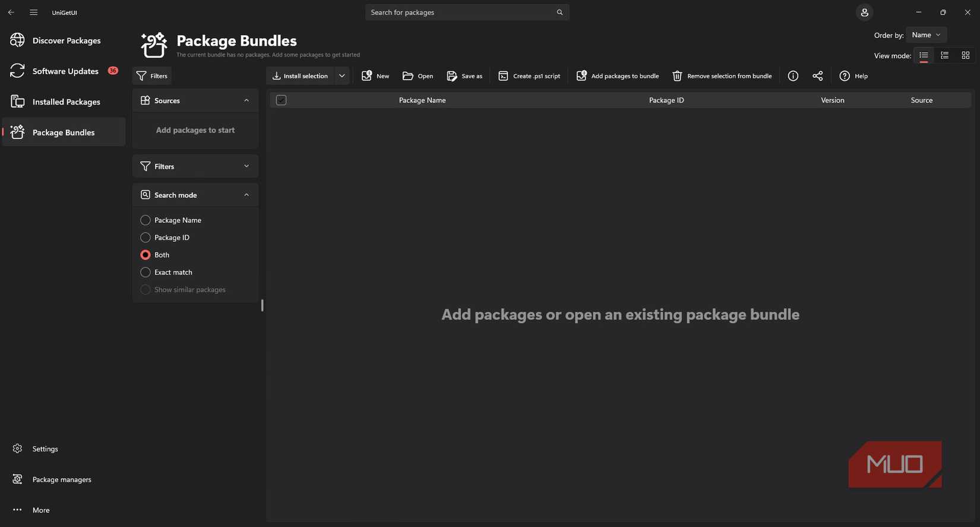Click the Filters toggle button

(x=152, y=76)
